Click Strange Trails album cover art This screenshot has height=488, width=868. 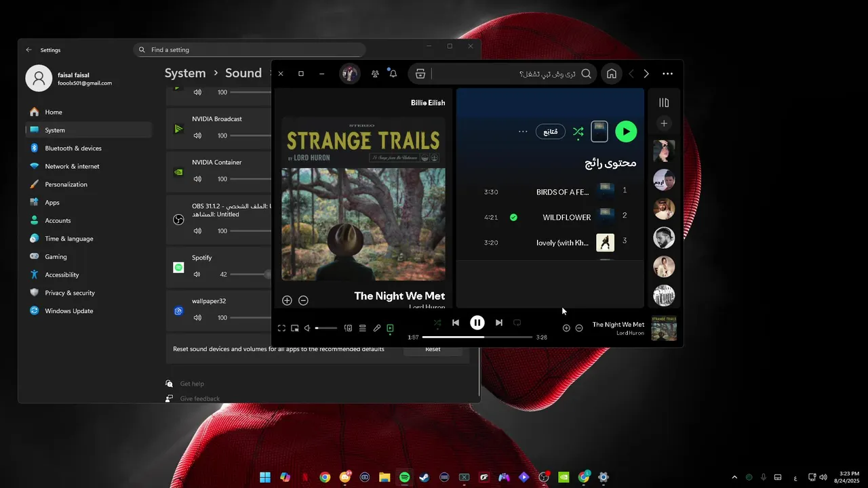[363, 199]
